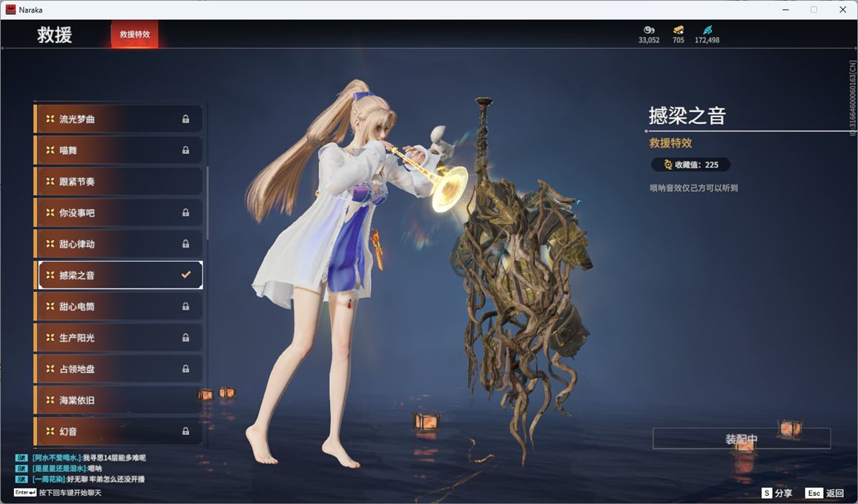Click the lock icon on 喵舞

[185, 150]
